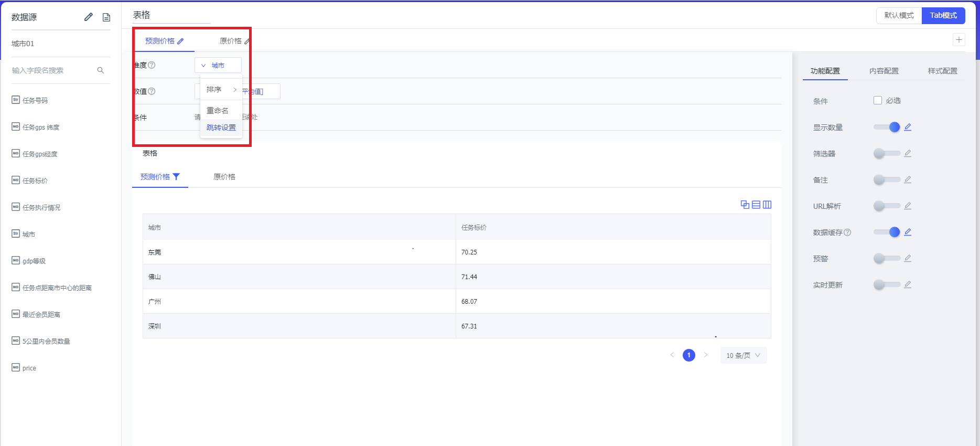Click the search magnifier in the field search box
Image resolution: width=980 pixels, height=446 pixels.
tap(101, 70)
